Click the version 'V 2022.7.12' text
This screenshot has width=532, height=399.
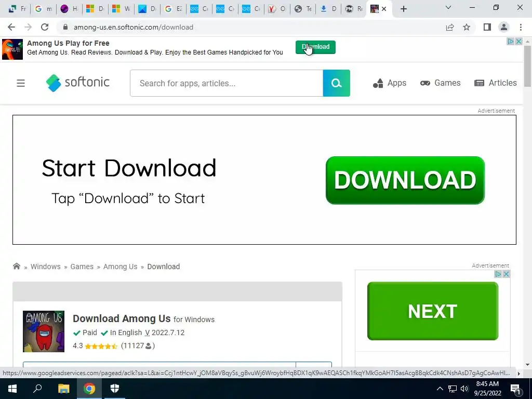165,332
